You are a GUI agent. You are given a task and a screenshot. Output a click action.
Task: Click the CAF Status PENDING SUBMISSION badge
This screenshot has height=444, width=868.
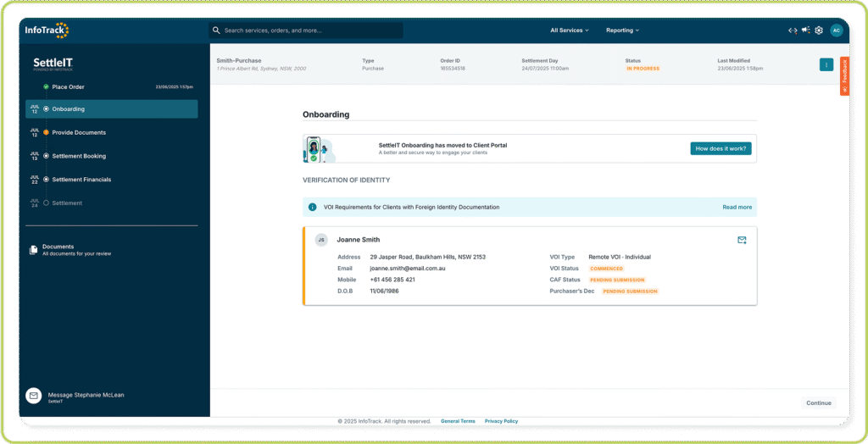point(617,280)
